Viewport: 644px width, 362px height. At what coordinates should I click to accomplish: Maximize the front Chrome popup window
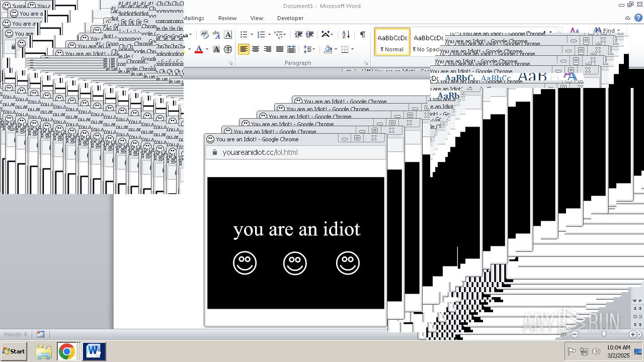(357, 138)
